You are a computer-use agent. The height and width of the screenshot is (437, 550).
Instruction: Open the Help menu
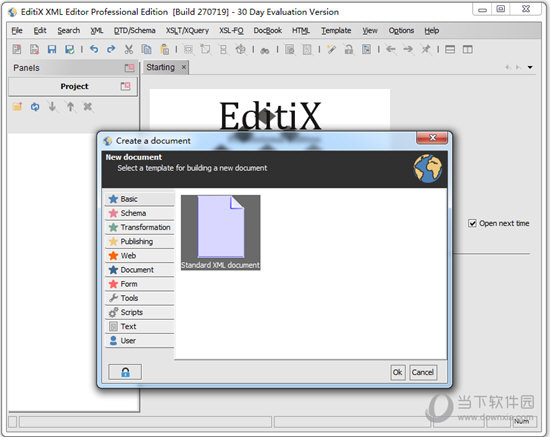pyautogui.click(x=431, y=31)
